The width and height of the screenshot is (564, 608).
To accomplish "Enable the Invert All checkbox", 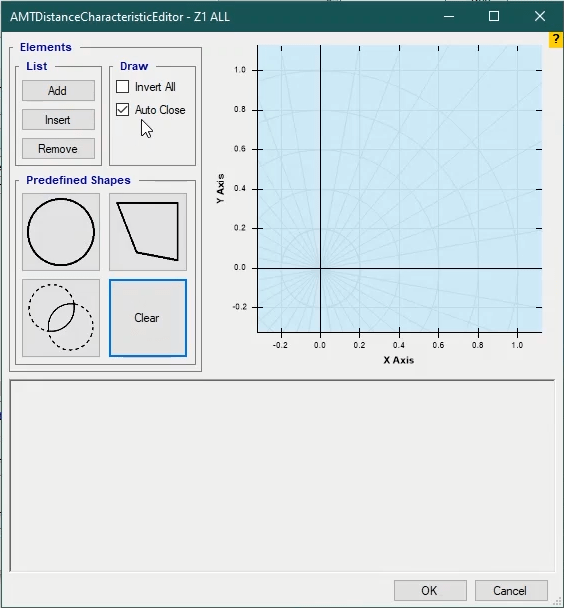I will [122, 87].
